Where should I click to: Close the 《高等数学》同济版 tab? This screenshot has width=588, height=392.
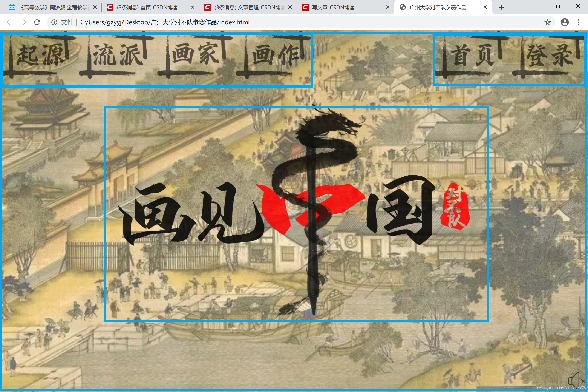[95, 7]
